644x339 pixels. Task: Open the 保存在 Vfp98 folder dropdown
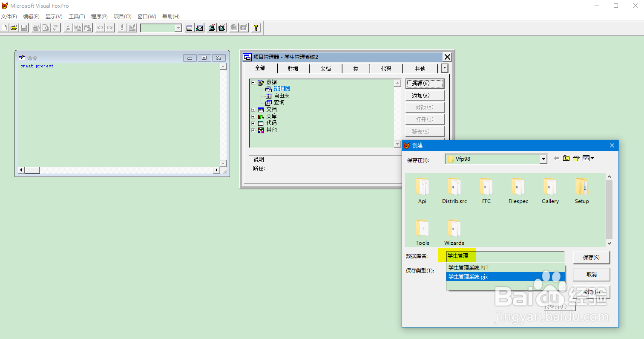[x=543, y=159]
